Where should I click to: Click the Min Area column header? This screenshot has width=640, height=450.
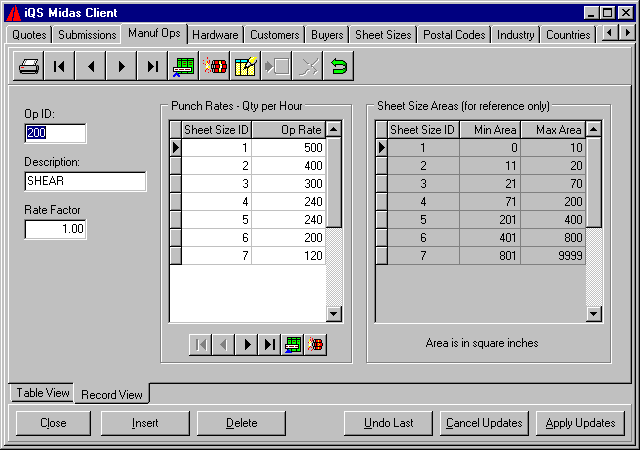click(x=490, y=130)
